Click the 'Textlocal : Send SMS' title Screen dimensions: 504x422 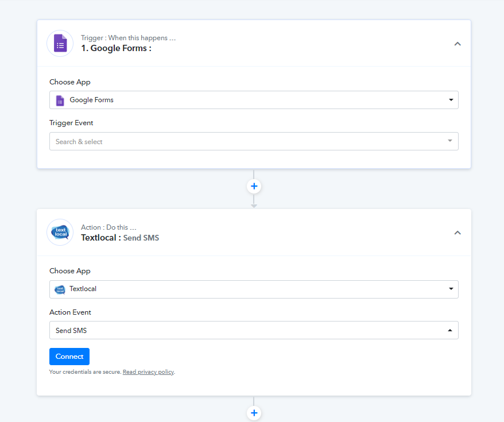[120, 238]
